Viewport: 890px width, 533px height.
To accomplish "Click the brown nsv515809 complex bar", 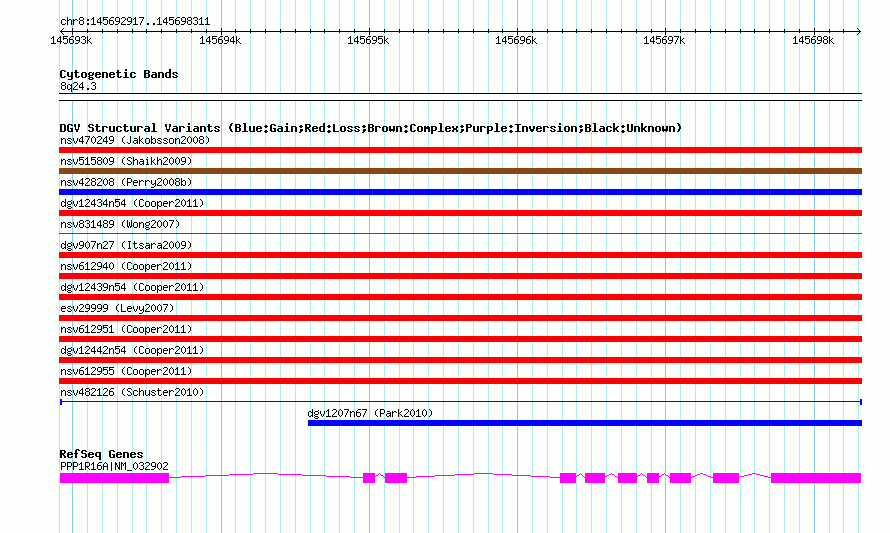I will 460,171.
